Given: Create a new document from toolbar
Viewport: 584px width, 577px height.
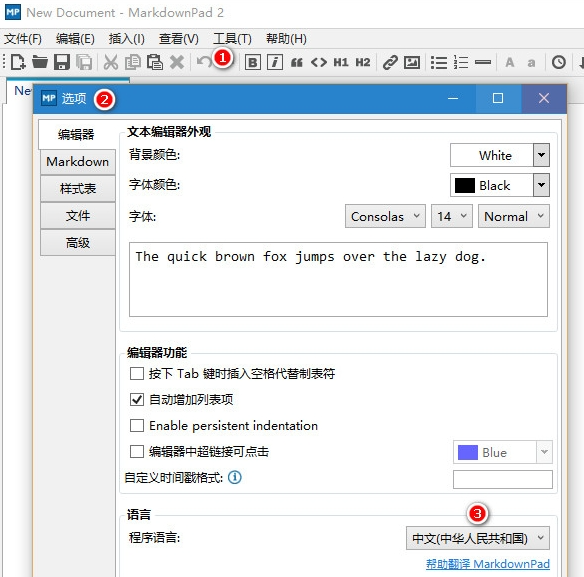Looking at the screenshot, I should 18,62.
